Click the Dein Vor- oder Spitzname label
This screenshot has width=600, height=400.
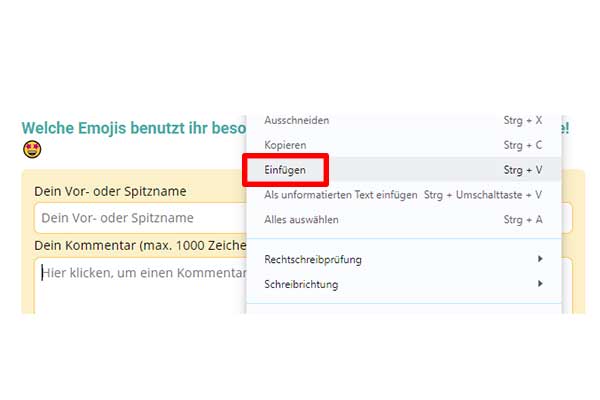tap(110, 191)
